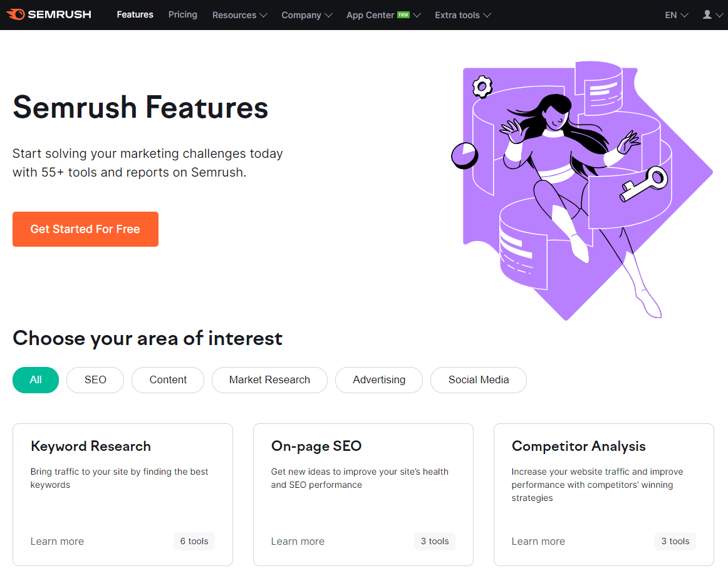Filter by Advertising
Image resolution: width=728 pixels, height=578 pixels.
coord(379,379)
